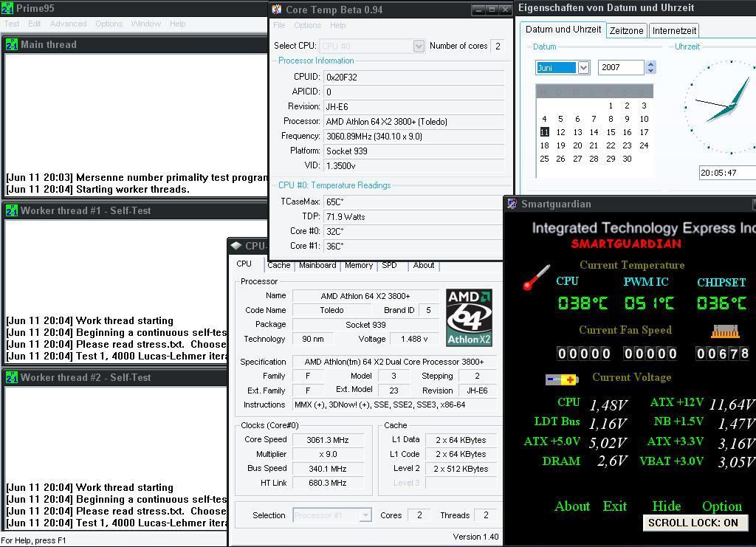Click the ATX +12V reading 11,64V
Image resolution: width=756 pixels, height=547 pixels.
pos(732,405)
